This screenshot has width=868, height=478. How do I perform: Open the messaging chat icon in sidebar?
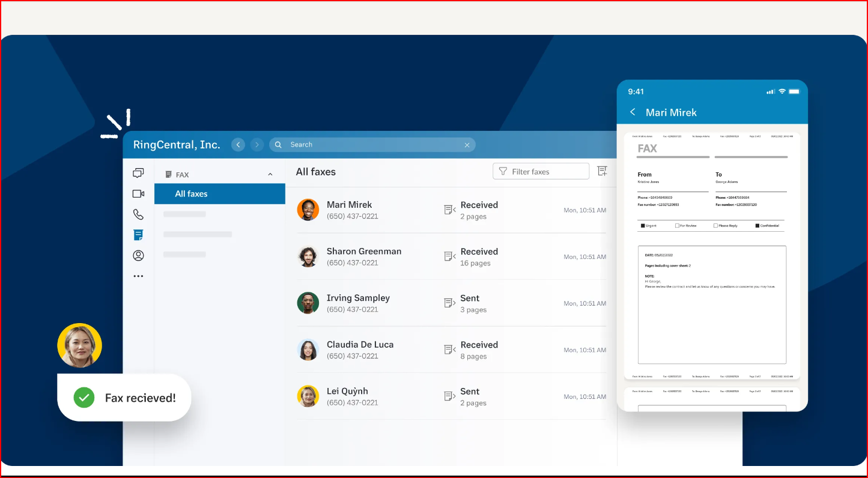pyautogui.click(x=138, y=173)
